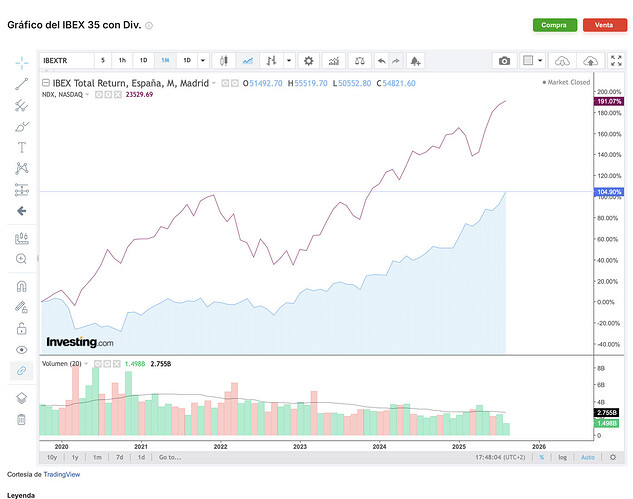Select the Text tool in left sidebar
Viewport: 633px width, 499px height.
pyautogui.click(x=22, y=147)
